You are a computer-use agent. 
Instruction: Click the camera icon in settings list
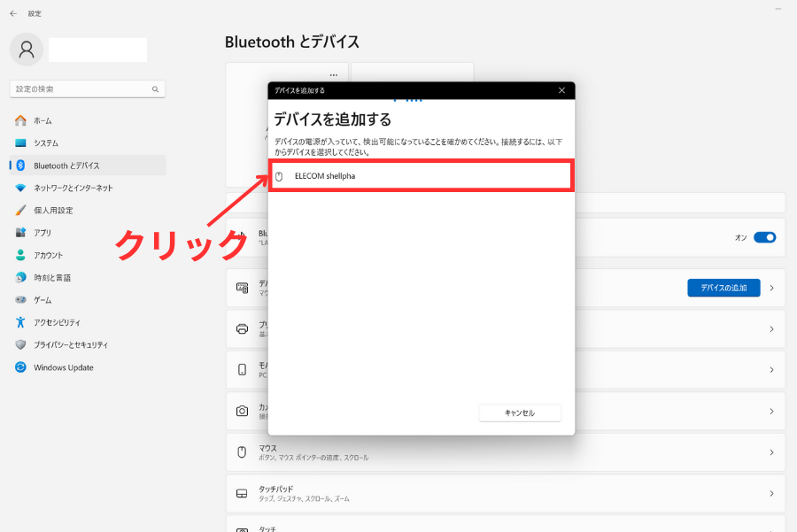click(242, 411)
